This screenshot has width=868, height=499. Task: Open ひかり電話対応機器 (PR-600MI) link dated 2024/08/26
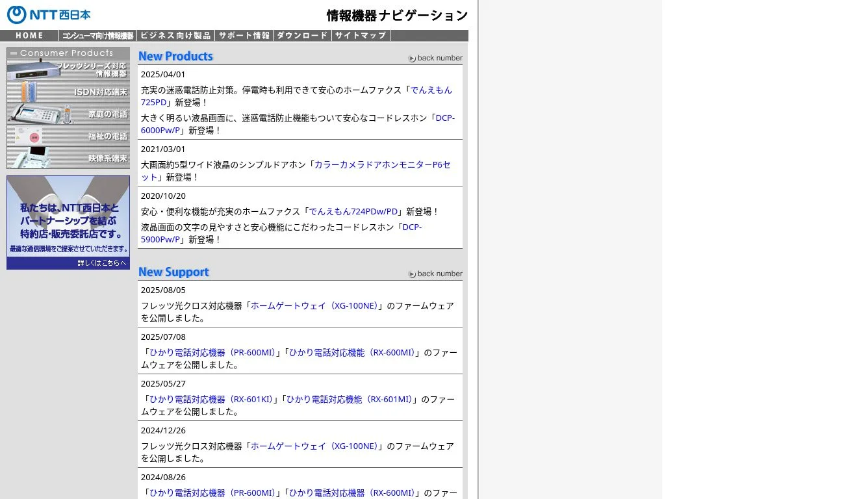(x=212, y=493)
